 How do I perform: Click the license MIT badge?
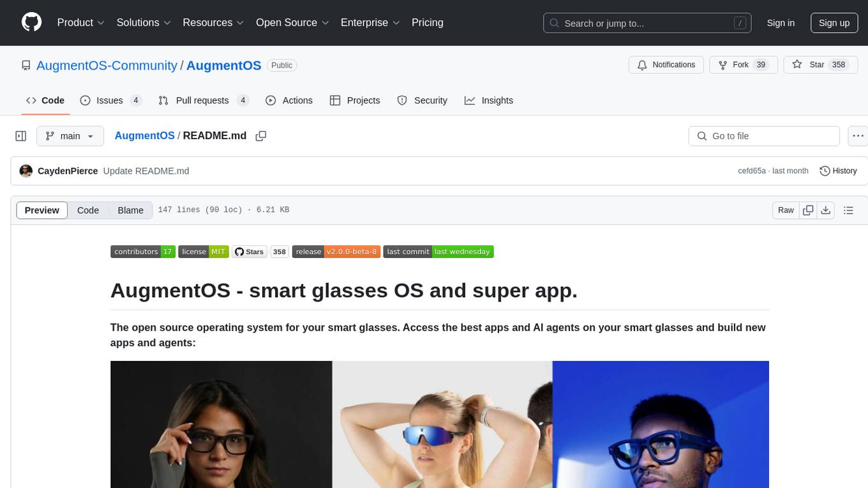click(x=203, y=252)
